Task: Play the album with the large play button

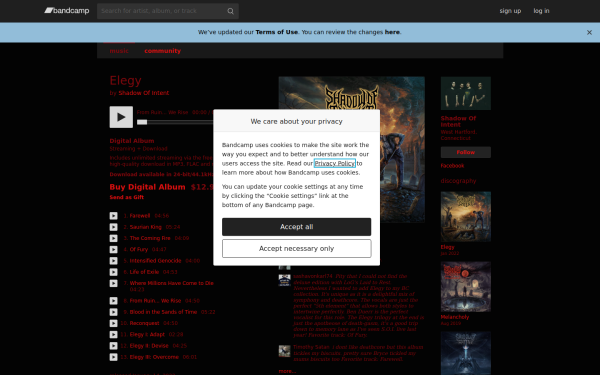Action: click(x=121, y=117)
